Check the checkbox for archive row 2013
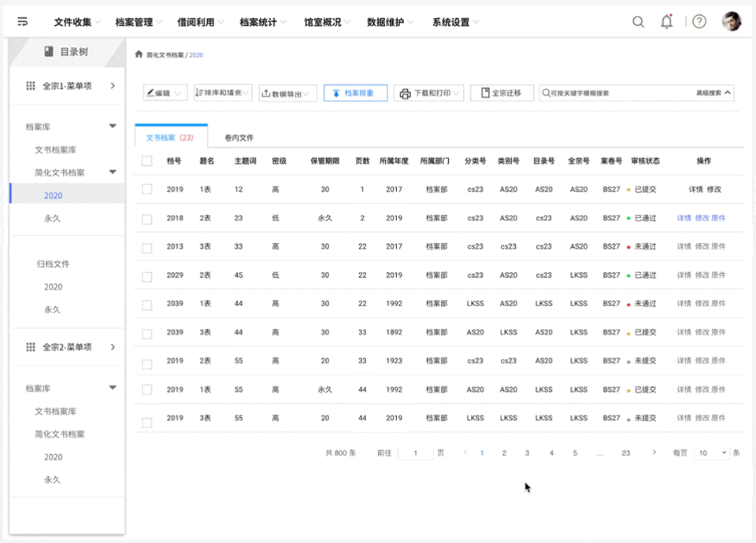 coord(146,246)
